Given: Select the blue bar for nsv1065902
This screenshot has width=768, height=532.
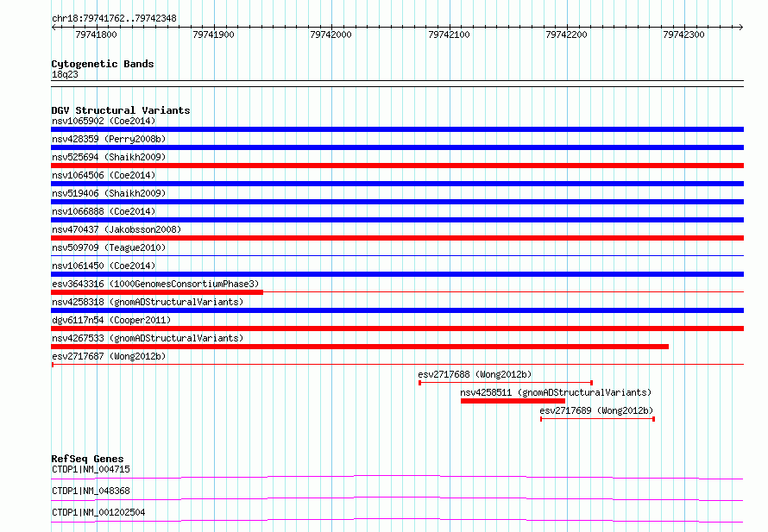Looking at the screenshot, I should (397, 129).
